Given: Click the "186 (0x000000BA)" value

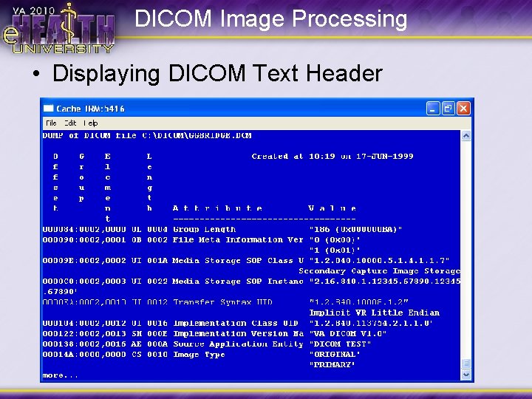Looking at the screenshot, I should pos(355,229).
